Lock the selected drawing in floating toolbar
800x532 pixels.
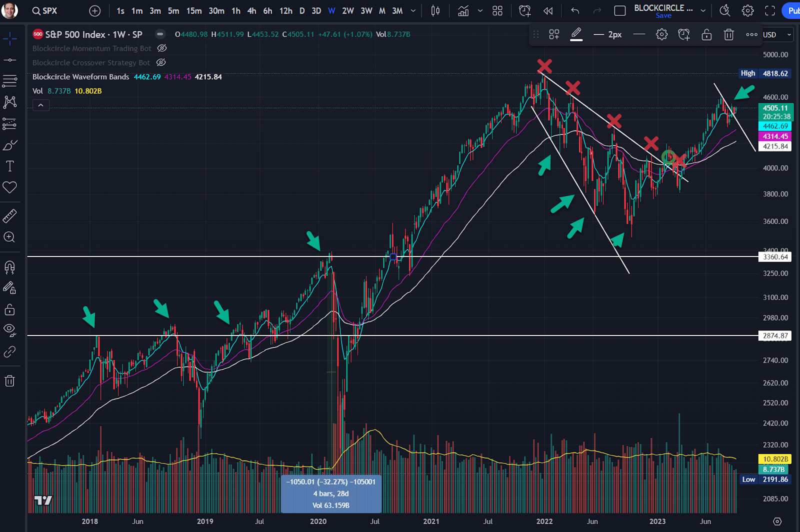[706, 34]
